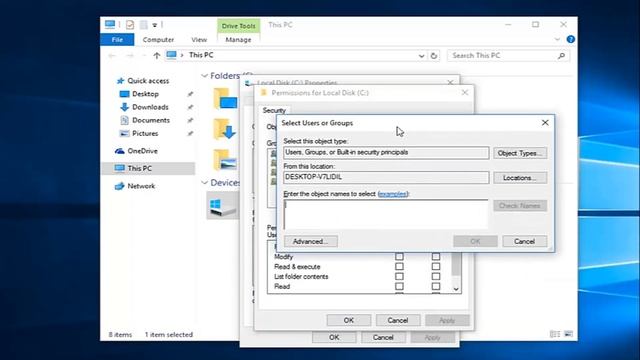Open the File menu in Explorer
Viewport: 640px width, 360px height.
(x=117, y=40)
